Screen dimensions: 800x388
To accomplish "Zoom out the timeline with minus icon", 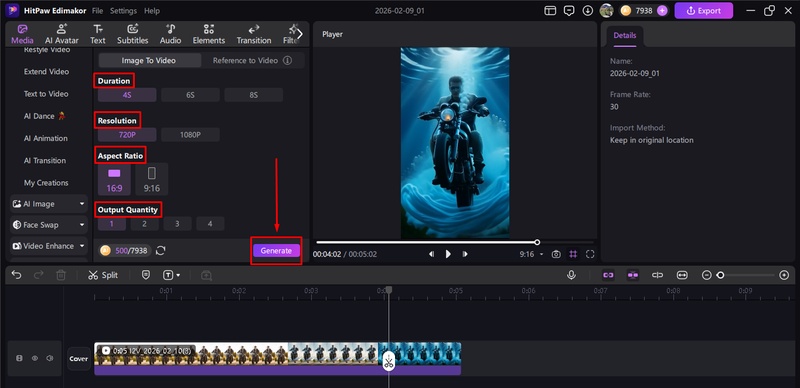I will pos(706,275).
